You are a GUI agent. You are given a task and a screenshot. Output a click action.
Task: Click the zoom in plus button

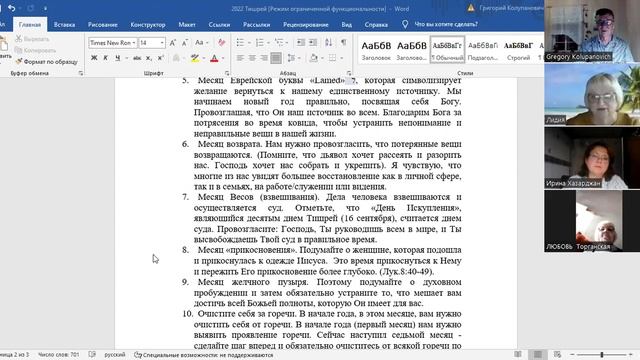click(x=631, y=355)
